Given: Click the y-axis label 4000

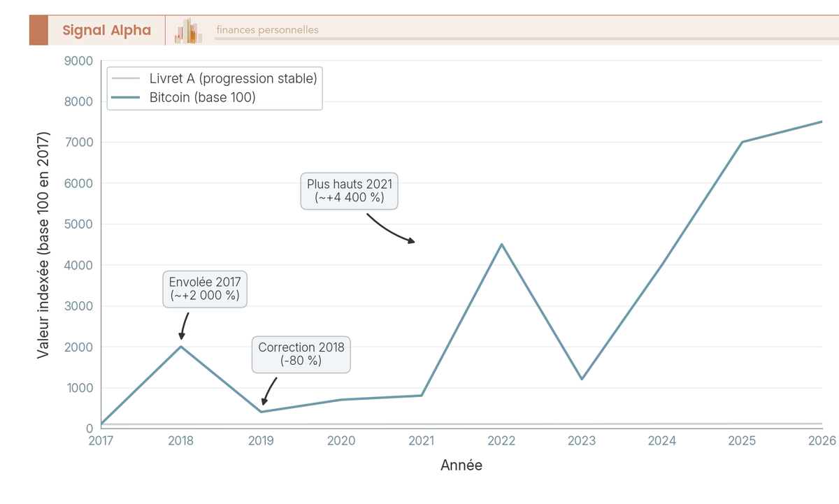Looking at the screenshot, I should click(x=80, y=266).
